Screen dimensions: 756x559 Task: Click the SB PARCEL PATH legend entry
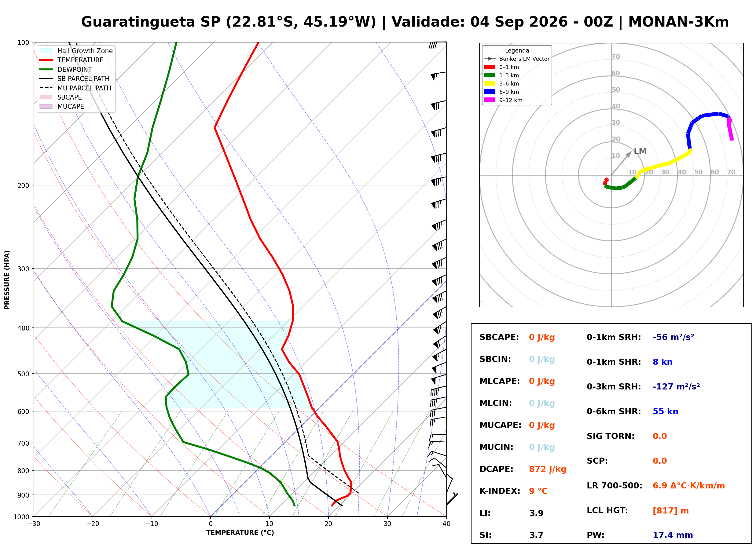[75, 79]
